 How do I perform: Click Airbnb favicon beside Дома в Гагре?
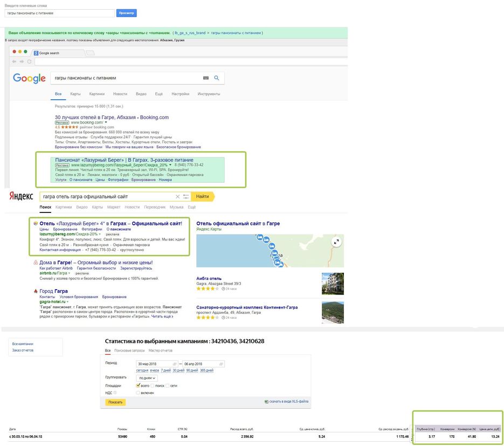point(36,263)
